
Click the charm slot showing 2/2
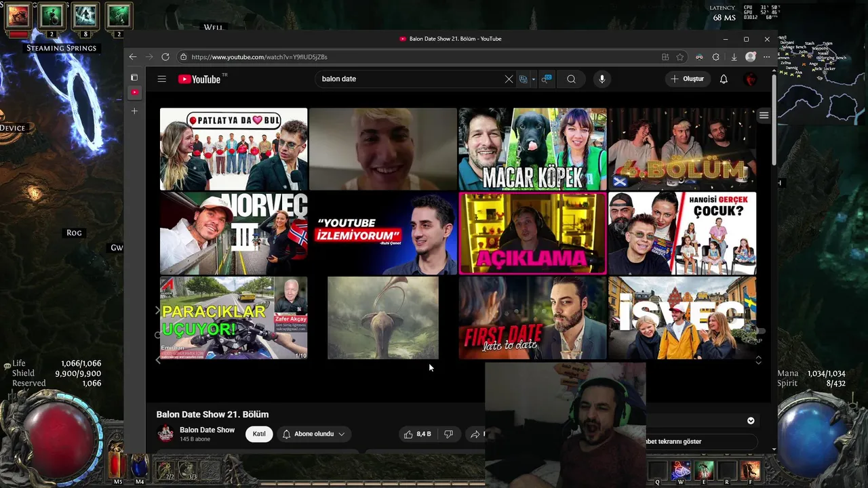click(165, 470)
